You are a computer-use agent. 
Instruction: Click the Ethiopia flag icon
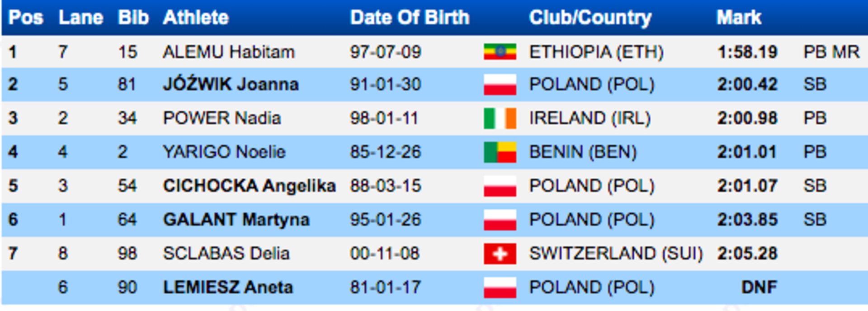[500, 52]
